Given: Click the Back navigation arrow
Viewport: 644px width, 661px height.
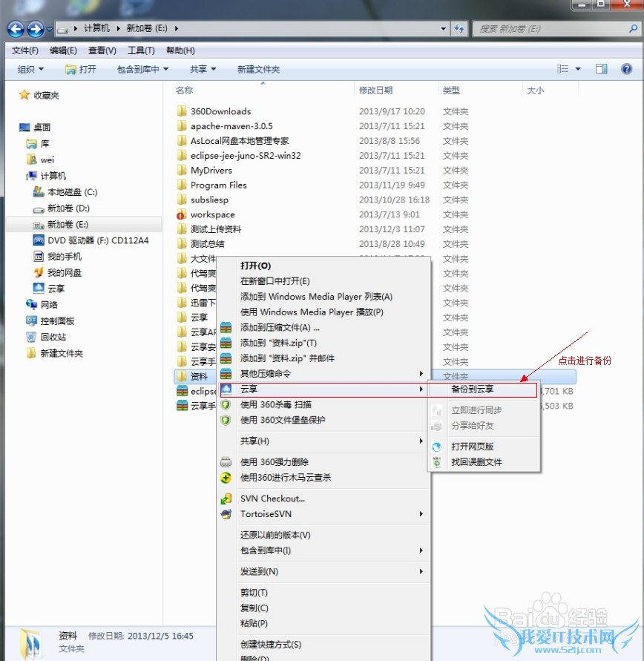Looking at the screenshot, I should tap(16, 29).
